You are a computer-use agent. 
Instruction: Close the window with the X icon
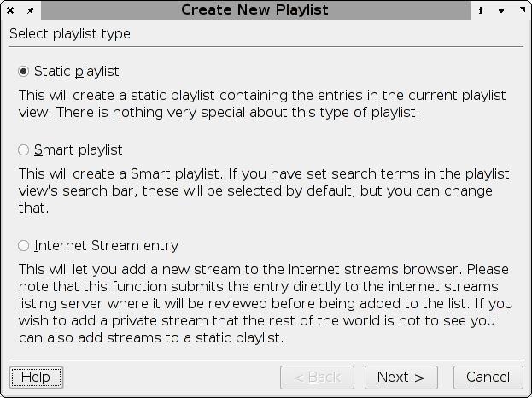pos(10,10)
